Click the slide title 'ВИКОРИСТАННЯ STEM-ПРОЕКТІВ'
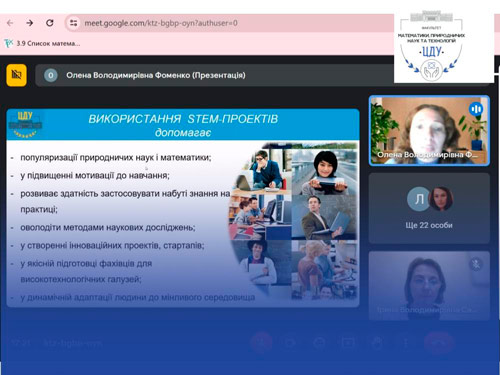 click(183, 119)
